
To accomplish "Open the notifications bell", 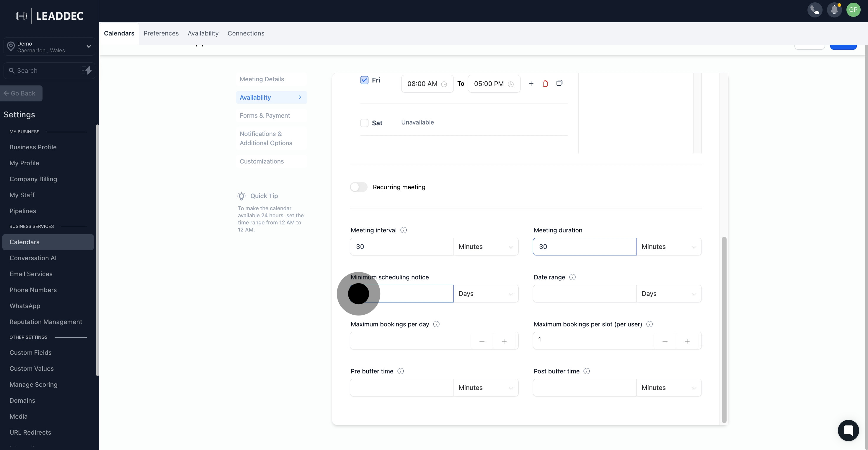I will (x=834, y=10).
